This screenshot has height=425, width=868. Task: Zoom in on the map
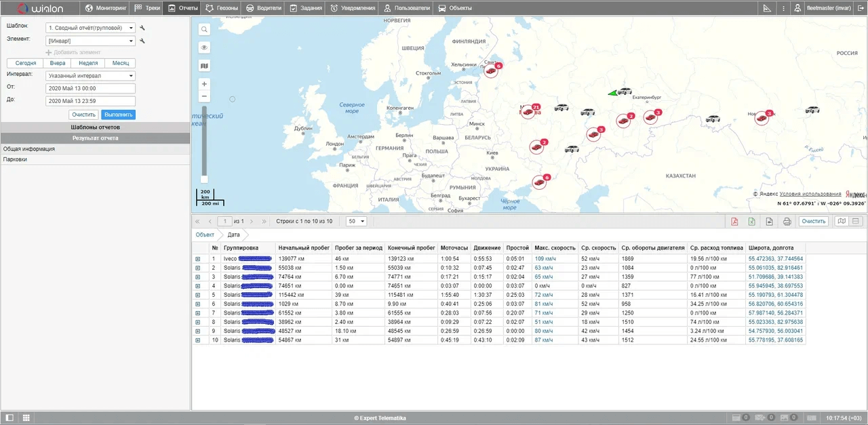[205, 84]
